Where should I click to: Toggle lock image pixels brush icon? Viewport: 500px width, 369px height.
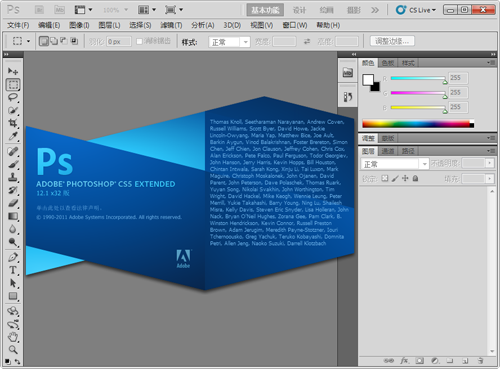tap(395, 178)
